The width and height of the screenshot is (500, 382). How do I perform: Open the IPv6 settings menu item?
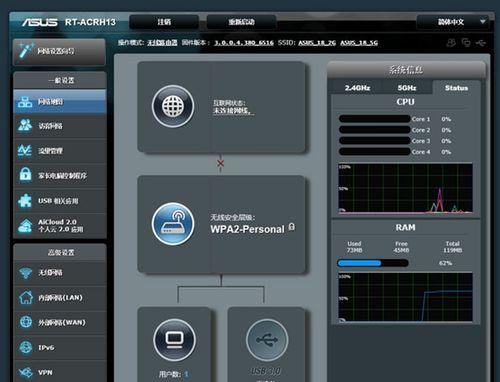coord(60,347)
